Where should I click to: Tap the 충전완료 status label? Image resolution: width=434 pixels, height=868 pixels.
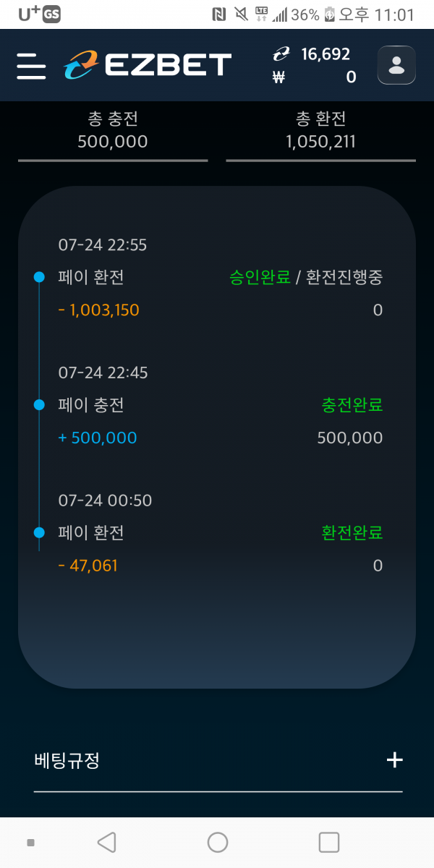(352, 405)
